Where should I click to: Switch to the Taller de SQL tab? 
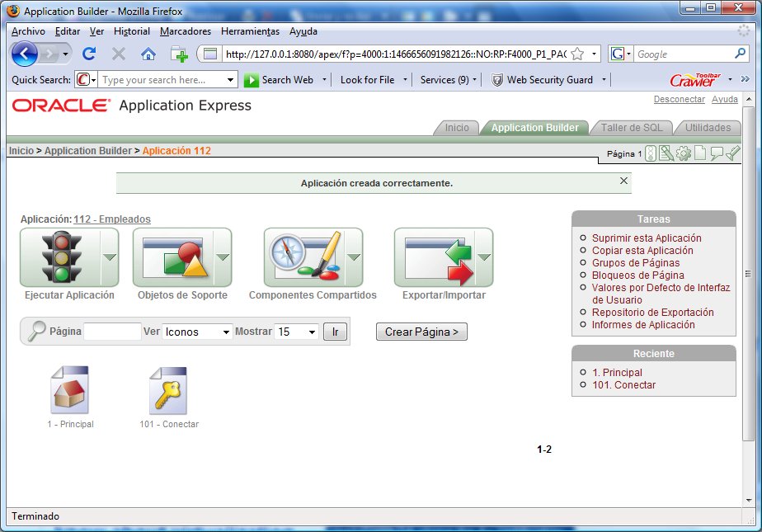coord(631,128)
